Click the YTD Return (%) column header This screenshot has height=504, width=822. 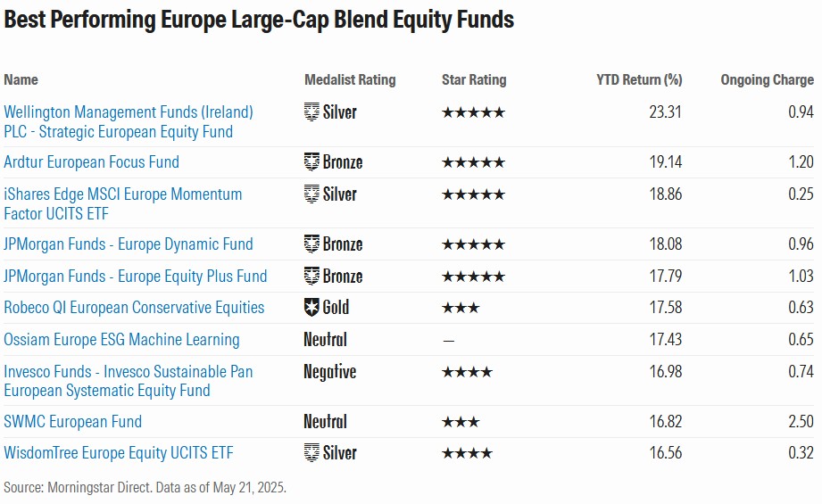(639, 79)
